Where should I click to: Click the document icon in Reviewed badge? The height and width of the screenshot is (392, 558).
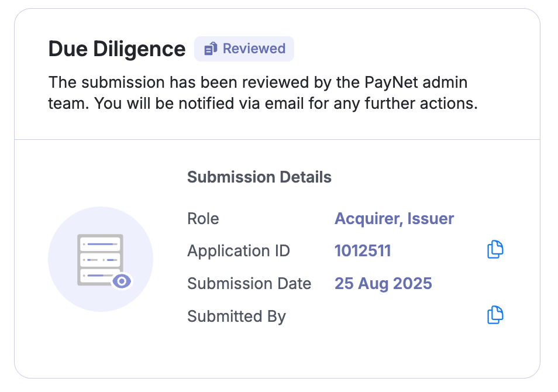211,49
